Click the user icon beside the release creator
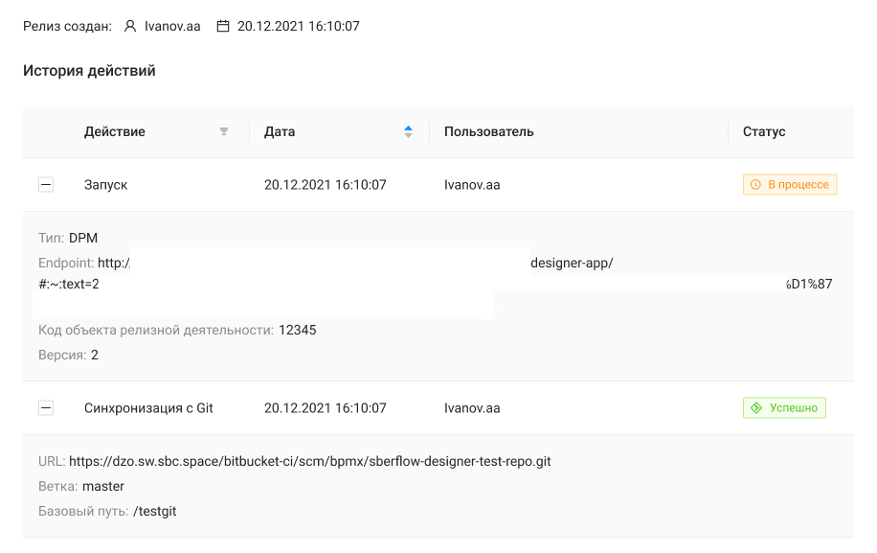 [x=130, y=27]
